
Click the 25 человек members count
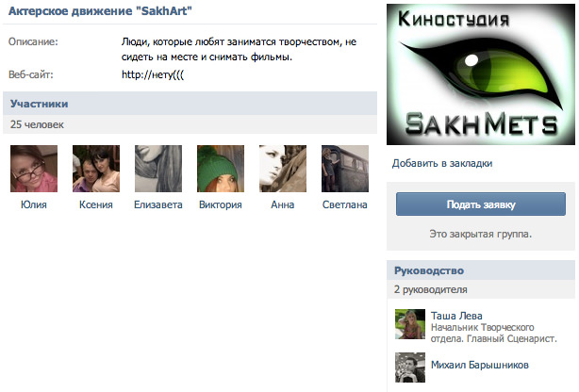37,124
